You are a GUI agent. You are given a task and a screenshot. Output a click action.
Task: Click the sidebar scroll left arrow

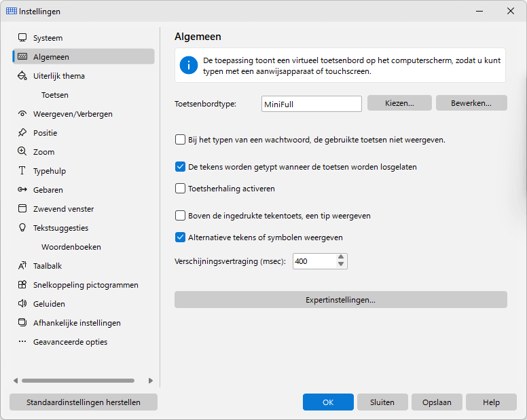point(16,381)
